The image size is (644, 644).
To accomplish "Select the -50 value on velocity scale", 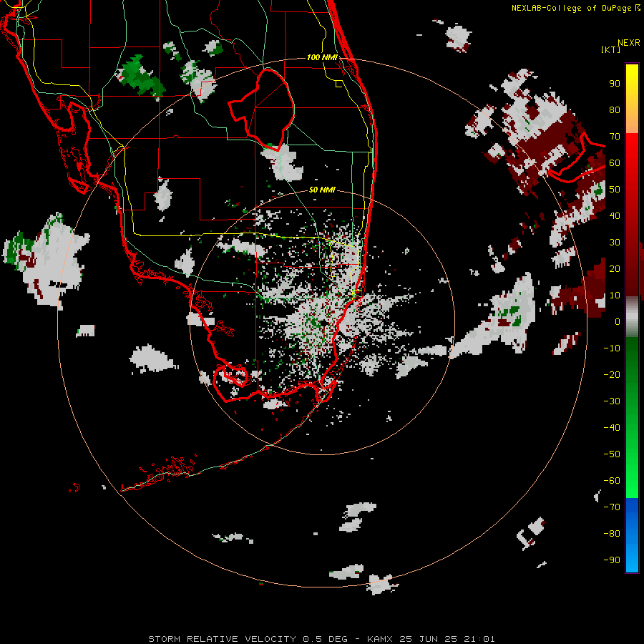I will tap(612, 454).
